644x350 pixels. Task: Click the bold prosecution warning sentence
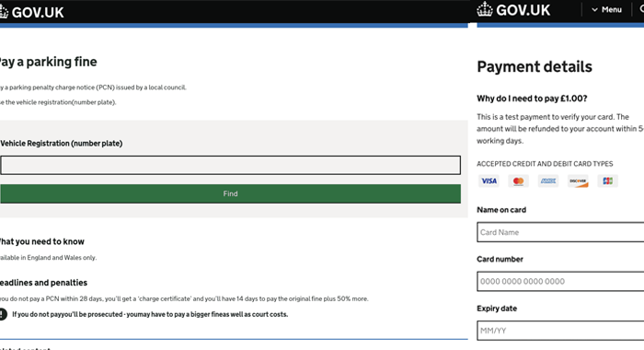(150, 314)
